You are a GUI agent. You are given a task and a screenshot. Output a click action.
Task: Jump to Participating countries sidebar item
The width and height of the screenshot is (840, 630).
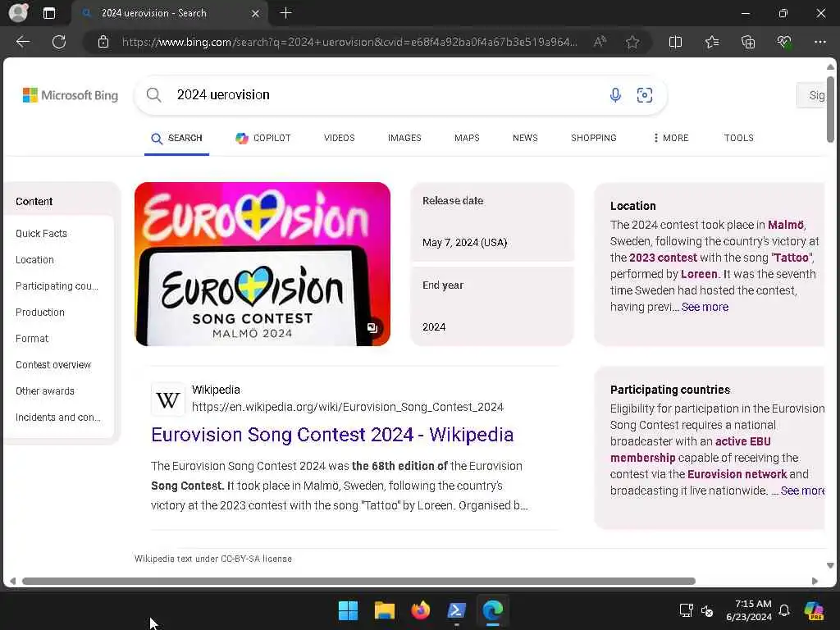[57, 286]
